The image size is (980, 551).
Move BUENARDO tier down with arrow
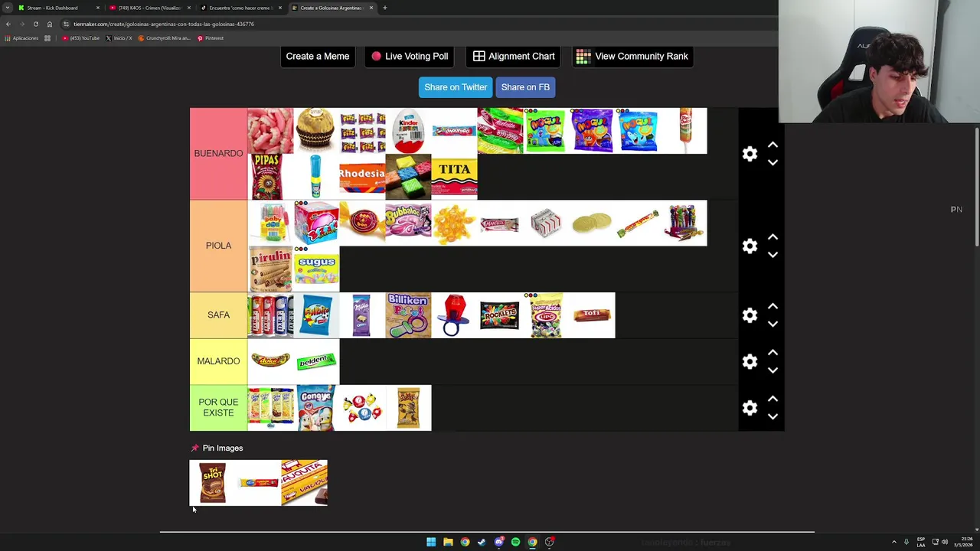[773, 162]
